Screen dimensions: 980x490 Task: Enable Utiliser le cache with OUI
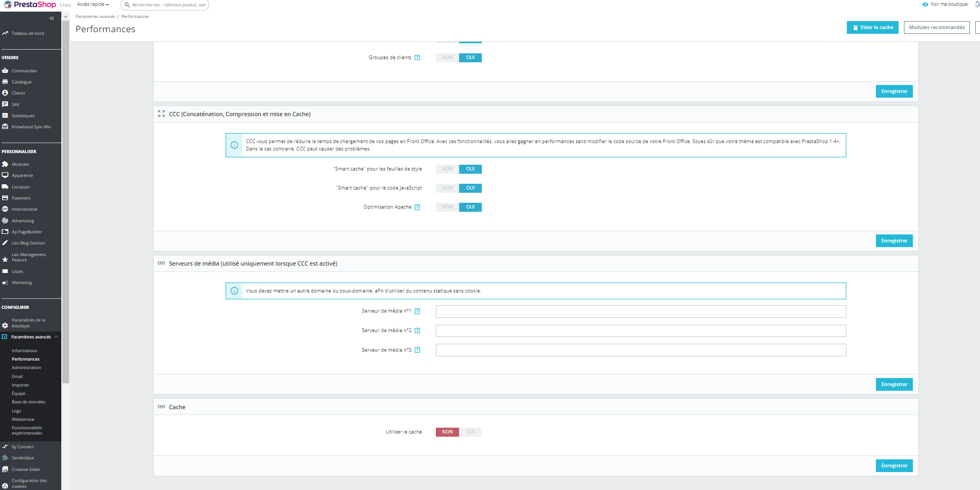click(470, 432)
